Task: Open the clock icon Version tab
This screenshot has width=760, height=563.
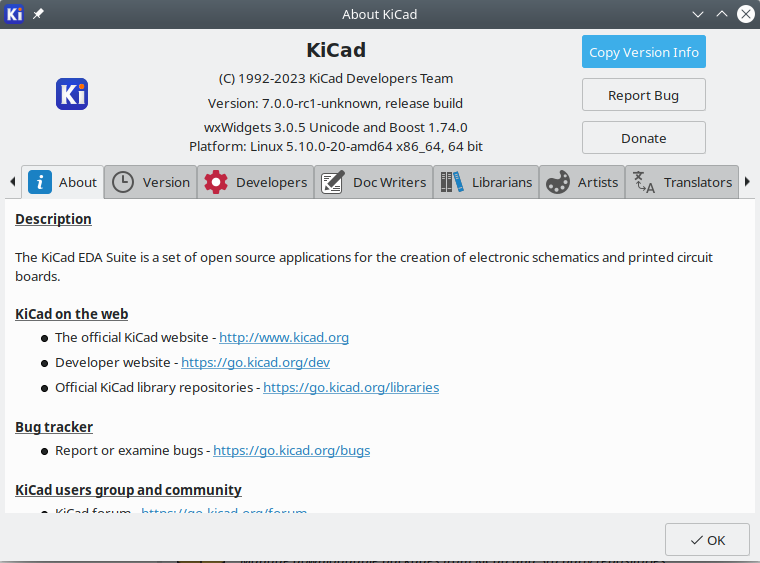Action: 122,182
